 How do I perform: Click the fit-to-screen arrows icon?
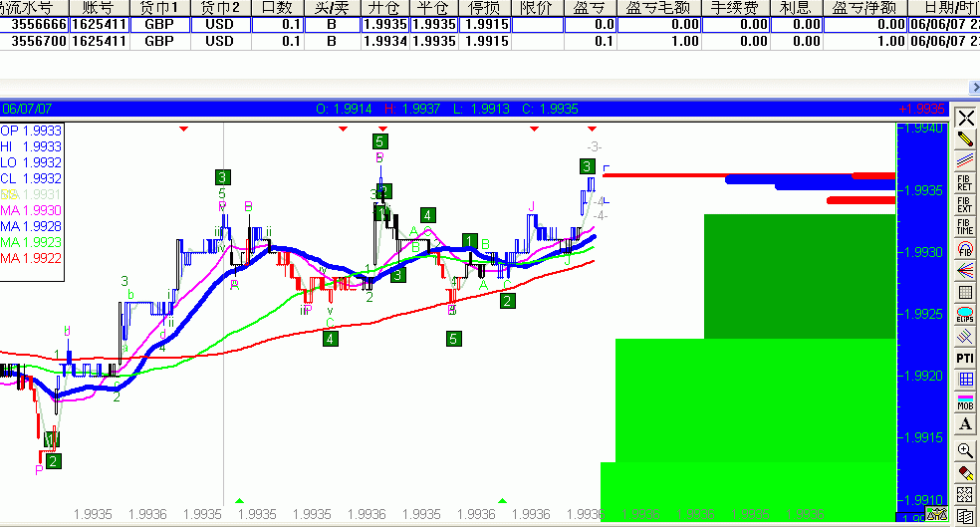(966, 494)
